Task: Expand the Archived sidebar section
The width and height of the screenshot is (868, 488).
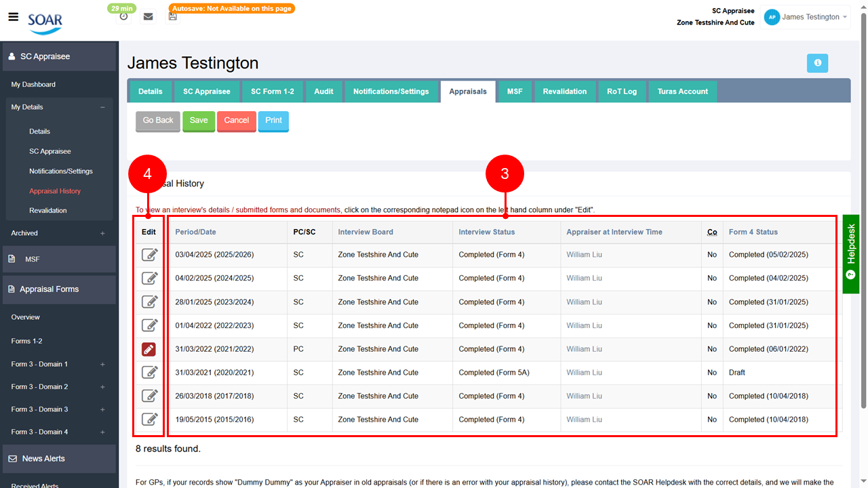Action: coord(102,233)
